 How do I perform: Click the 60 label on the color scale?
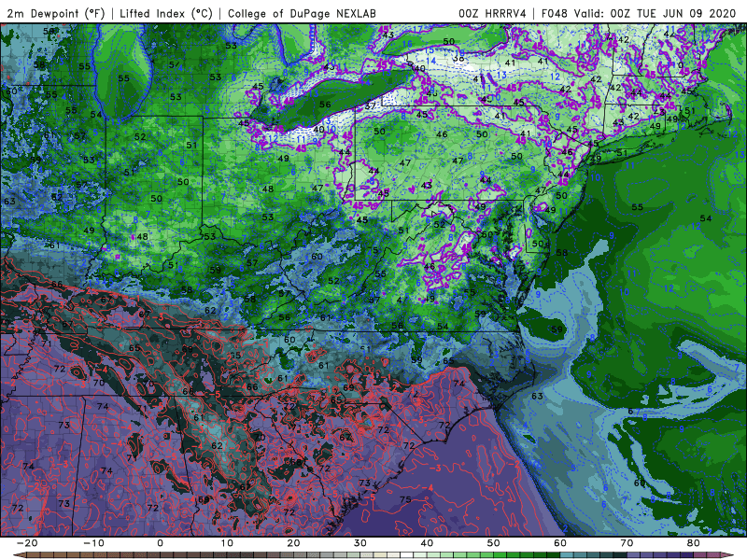(x=560, y=543)
